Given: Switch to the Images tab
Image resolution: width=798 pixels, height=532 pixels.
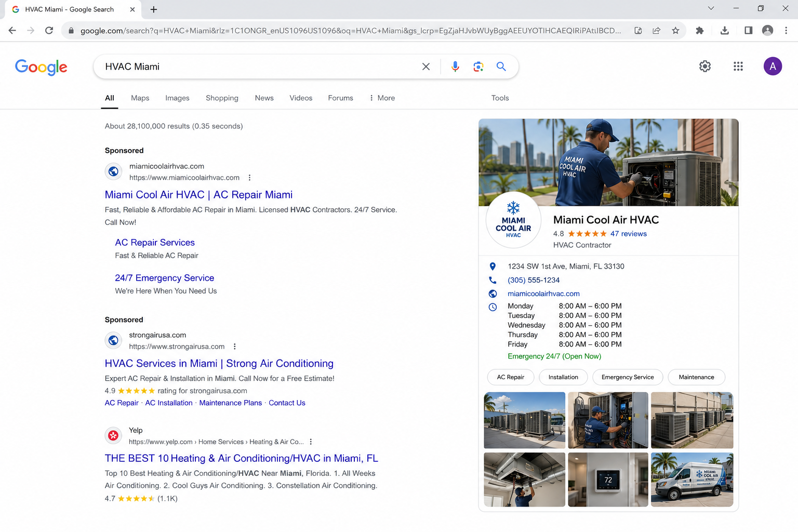Looking at the screenshot, I should click(x=177, y=98).
